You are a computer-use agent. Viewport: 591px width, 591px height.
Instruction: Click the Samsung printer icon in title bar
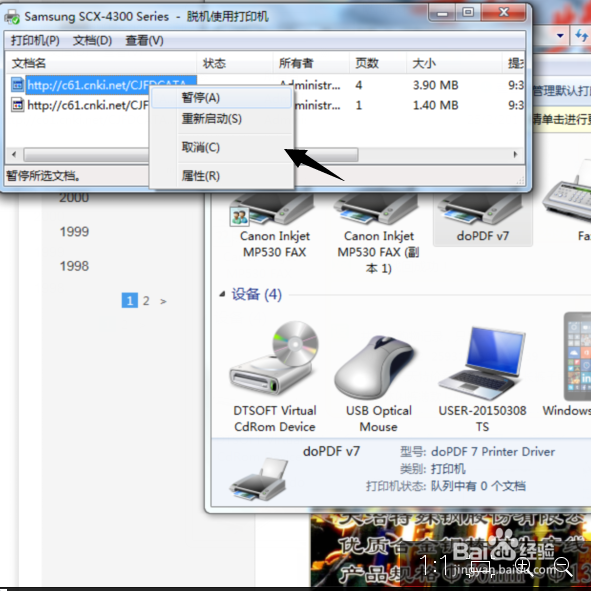coord(12,17)
